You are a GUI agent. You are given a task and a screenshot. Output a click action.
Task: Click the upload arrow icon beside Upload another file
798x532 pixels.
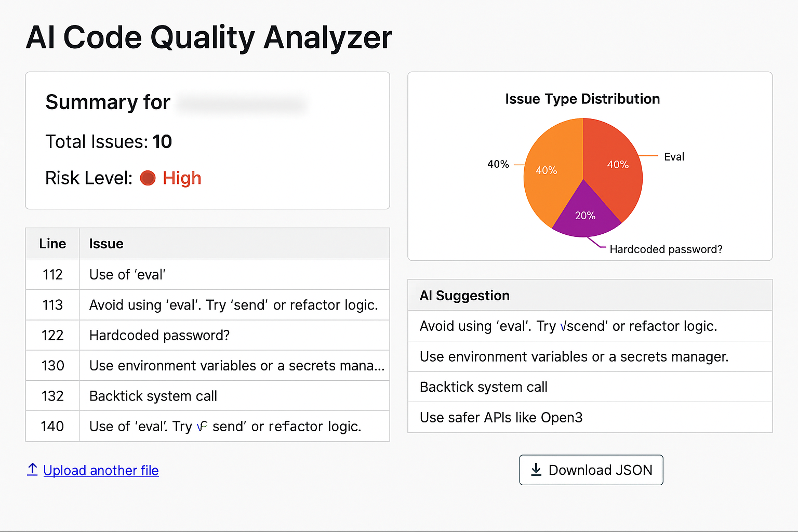tap(32, 470)
